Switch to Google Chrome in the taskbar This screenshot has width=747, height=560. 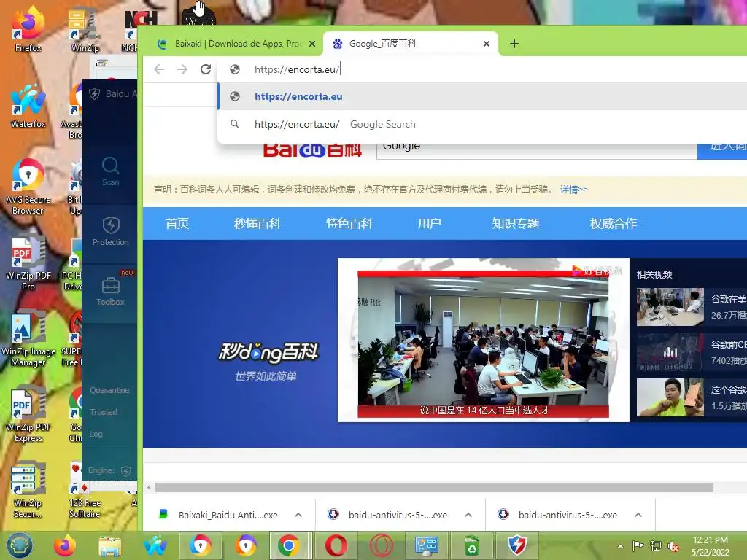click(289, 545)
